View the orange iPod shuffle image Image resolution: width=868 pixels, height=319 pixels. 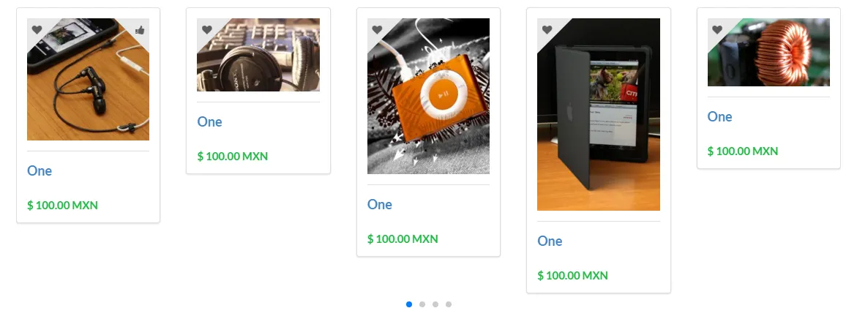(428, 97)
